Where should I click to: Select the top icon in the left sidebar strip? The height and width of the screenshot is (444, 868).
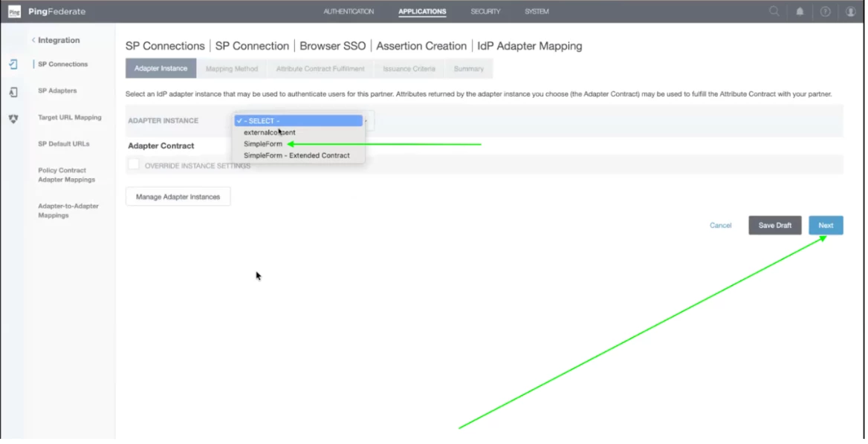click(x=13, y=64)
